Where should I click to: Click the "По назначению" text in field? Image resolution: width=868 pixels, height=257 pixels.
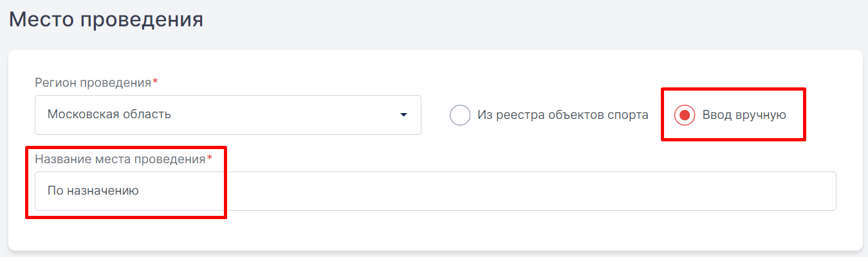point(93,191)
